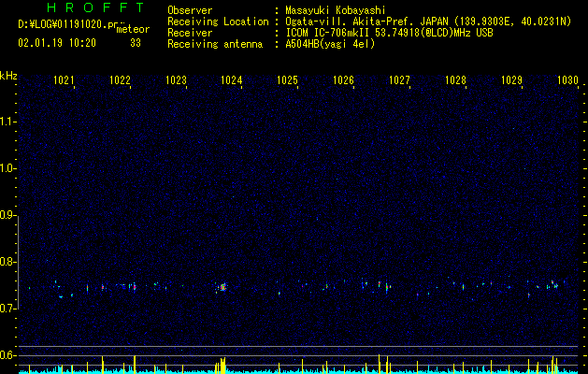Click time axis label 1021
Viewport: 588px width, 374px height.
coord(64,79)
